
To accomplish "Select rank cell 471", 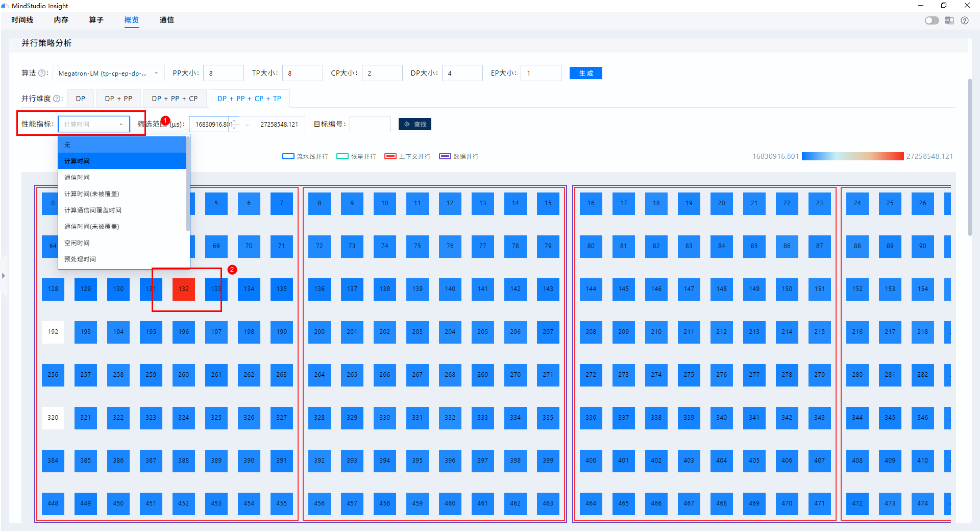I will [x=820, y=503].
